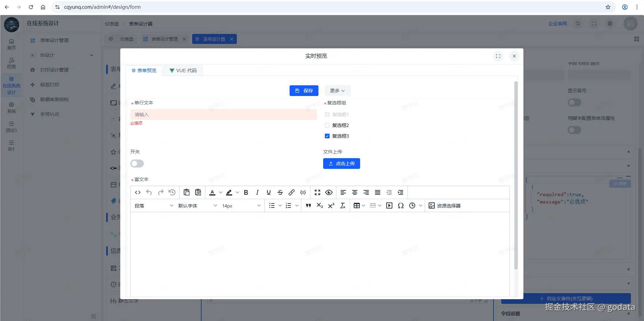Increase indent in editor toolbar
Image resolution: width=644 pixels, height=321 pixels.
coord(400,192)
